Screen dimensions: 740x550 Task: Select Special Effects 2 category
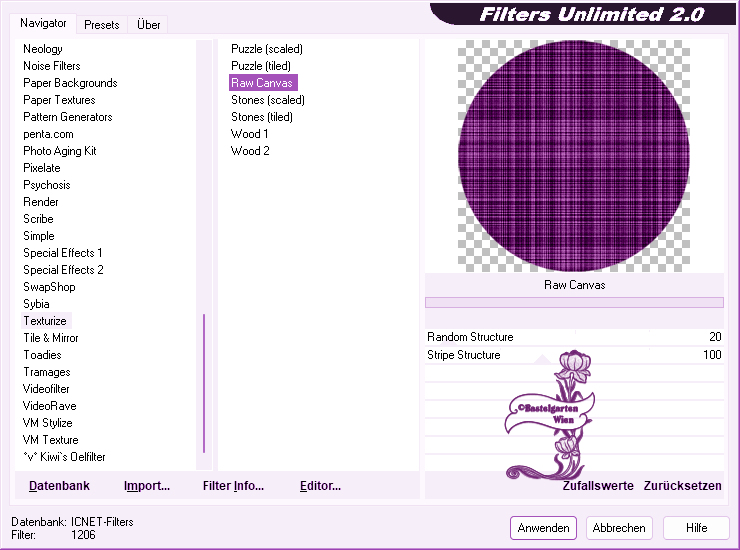click(63, 270)
